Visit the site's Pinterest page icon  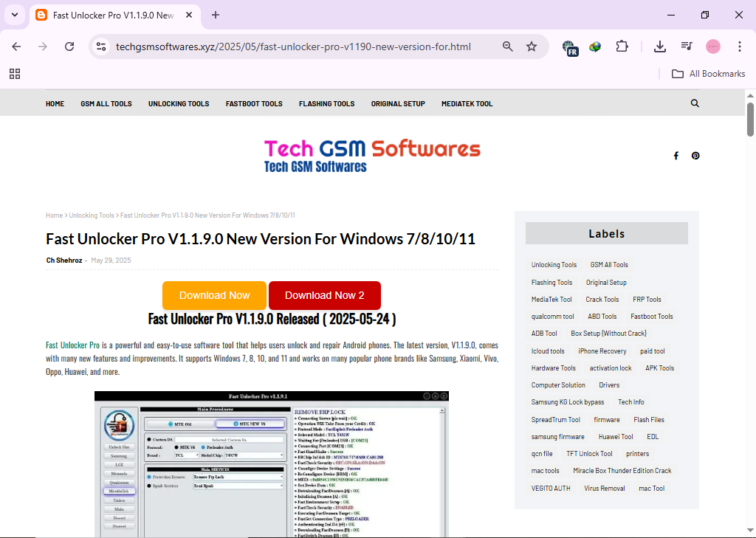click(x=695, y=156)
